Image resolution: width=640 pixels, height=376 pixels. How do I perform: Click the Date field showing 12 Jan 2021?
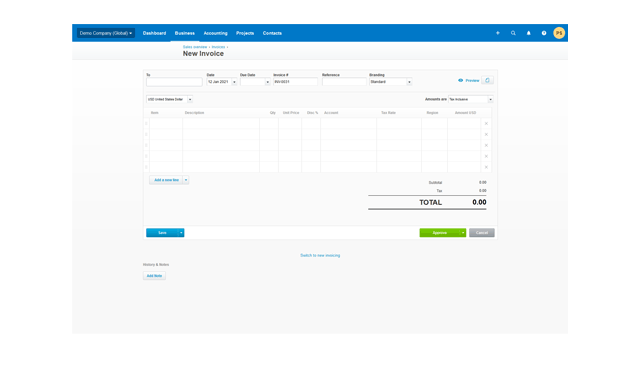(x=219, y=82)
